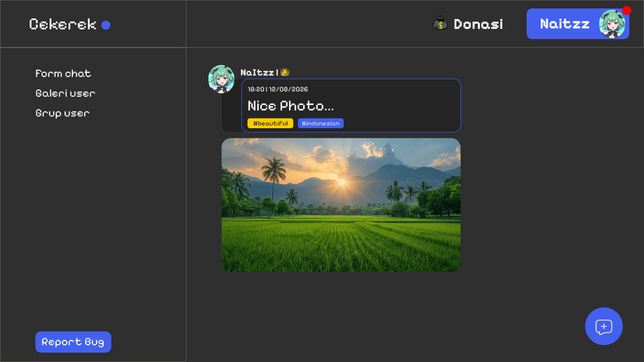Click the money bag donation icon

[x=440, y=24]
